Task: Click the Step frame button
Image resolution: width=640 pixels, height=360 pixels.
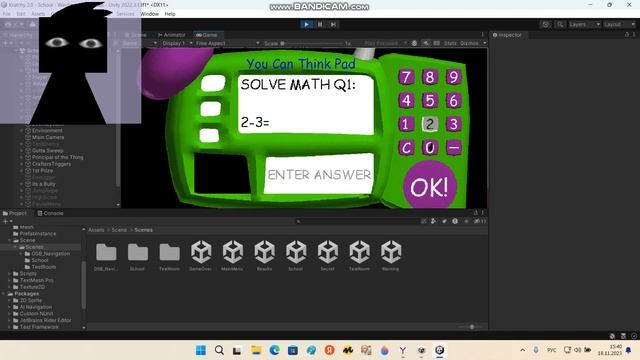Action: pos(333,24)
